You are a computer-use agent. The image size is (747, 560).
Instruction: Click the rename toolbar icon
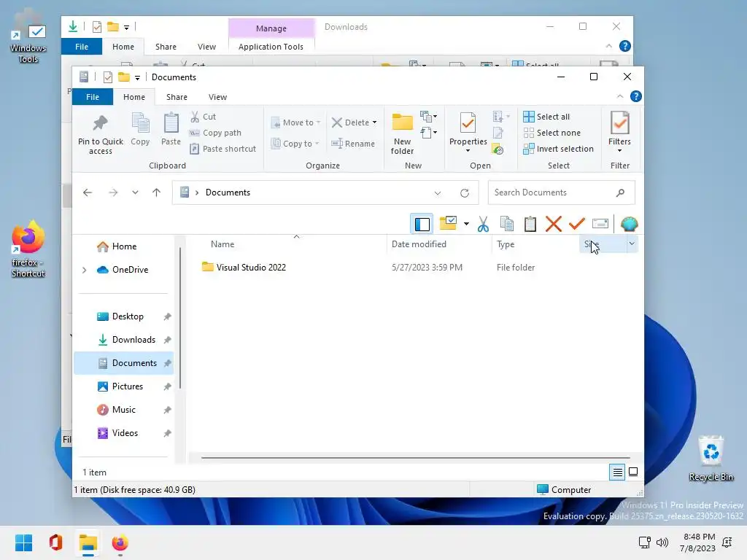click(x=600, y=223)
